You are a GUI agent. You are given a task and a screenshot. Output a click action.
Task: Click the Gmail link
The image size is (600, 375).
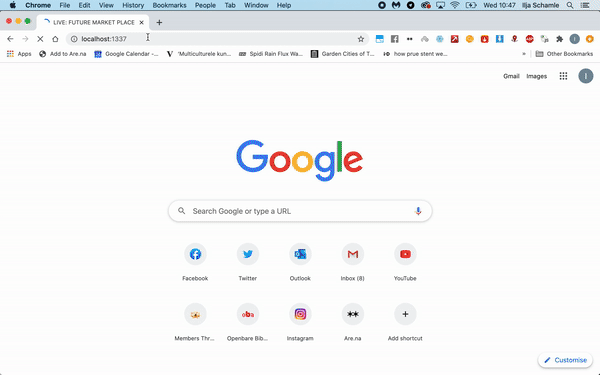click(511, 76)
